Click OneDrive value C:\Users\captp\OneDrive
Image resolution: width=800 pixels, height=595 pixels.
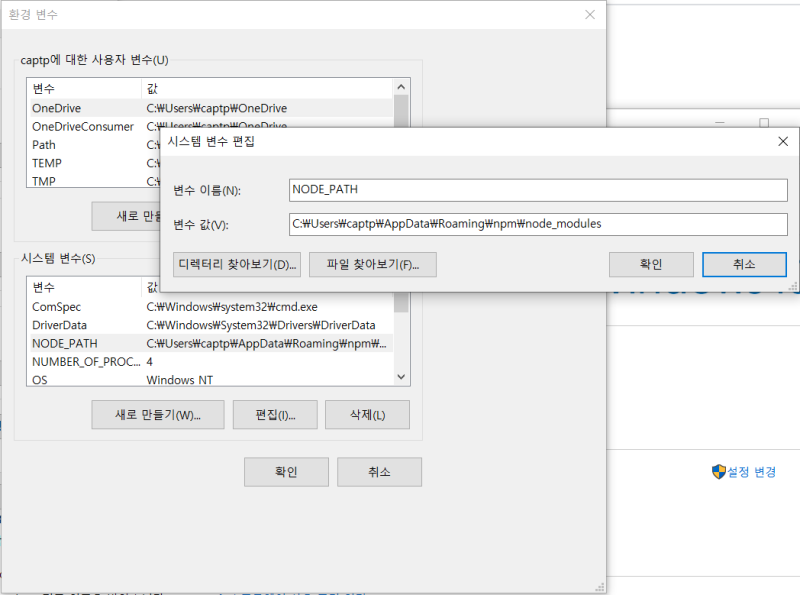[x=216, y=108]
